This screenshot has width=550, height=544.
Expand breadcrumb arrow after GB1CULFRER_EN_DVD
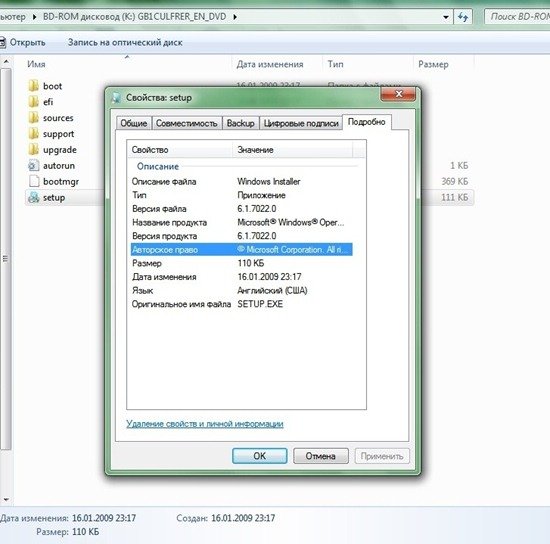[235, 16]
